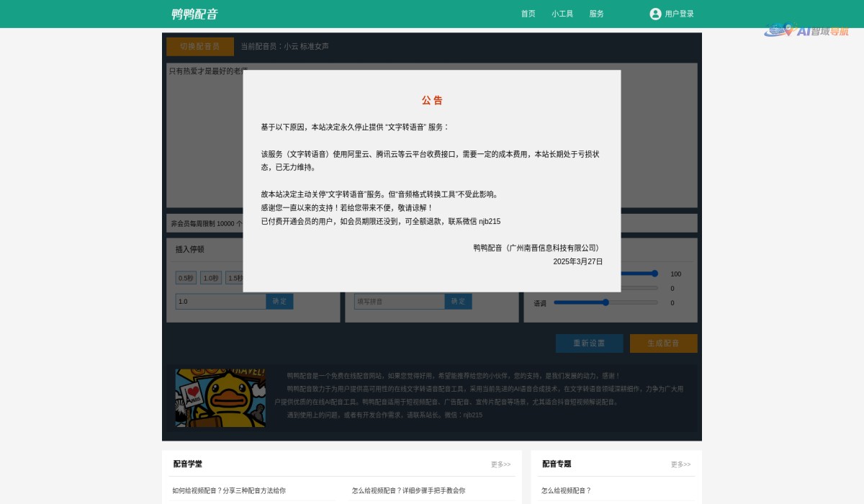Open 更多>> under 配音学堂
The image size is (864, 504).
pyautogui.click(x=499, y=464)
